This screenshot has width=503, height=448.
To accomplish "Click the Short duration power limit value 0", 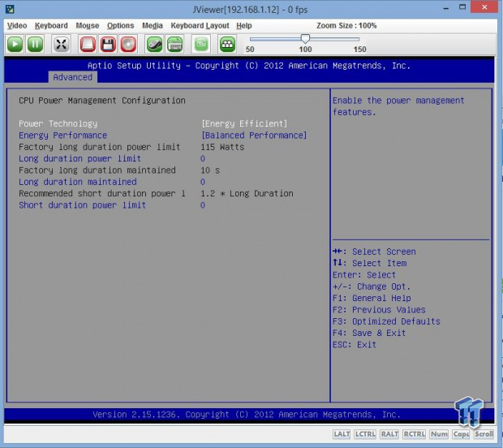I will click(203, 205).
